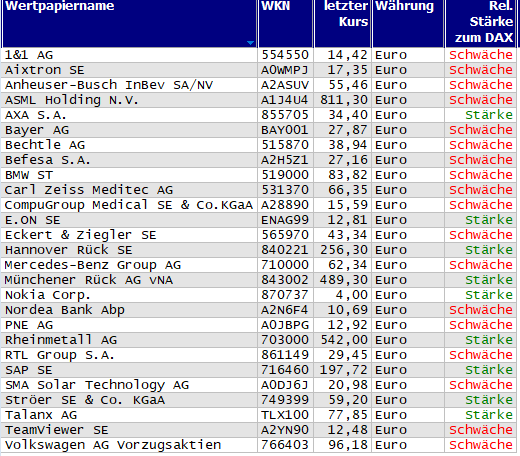
Task: Select Bayer AG WKN BAY001 cell
Action: pyautogui.click(x=285, y=130)
